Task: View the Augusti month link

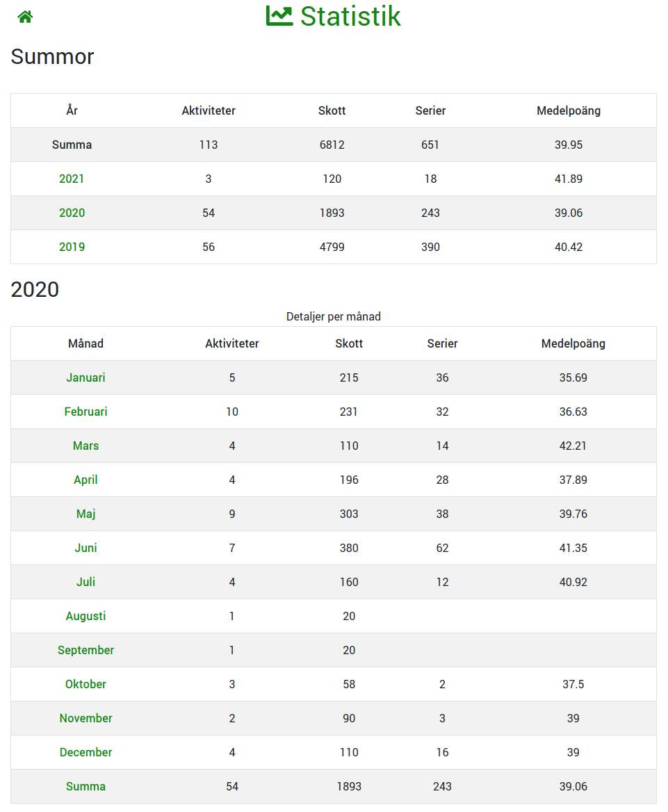Action: coord(86,616)
